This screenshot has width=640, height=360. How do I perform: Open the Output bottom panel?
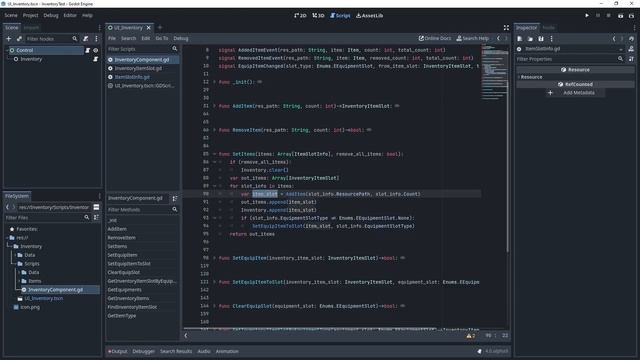pos(118,351)
